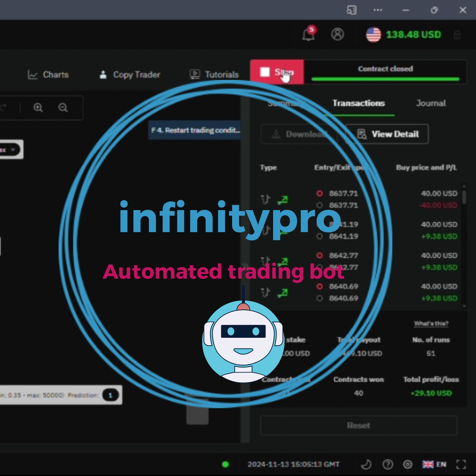Open settings gear in footer
476x476 pixels.
(408, 464)
